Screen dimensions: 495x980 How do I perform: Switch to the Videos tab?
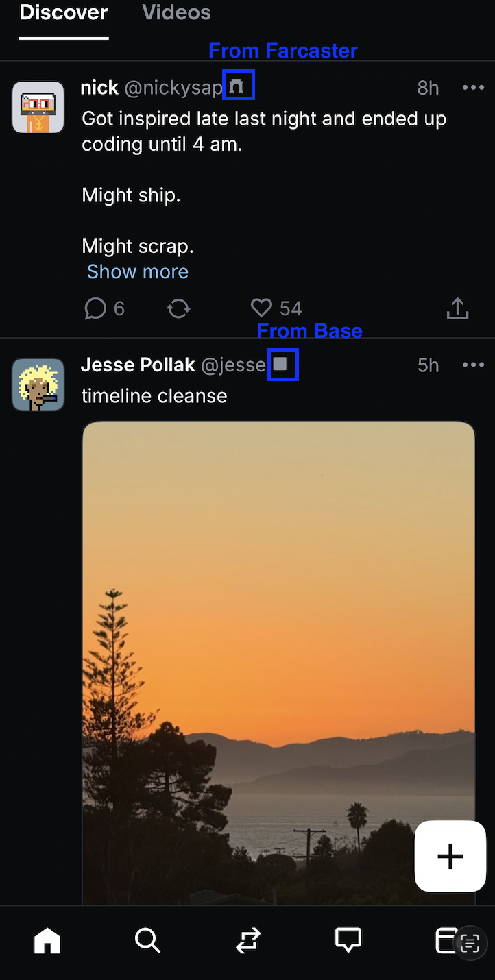[176, 12]
